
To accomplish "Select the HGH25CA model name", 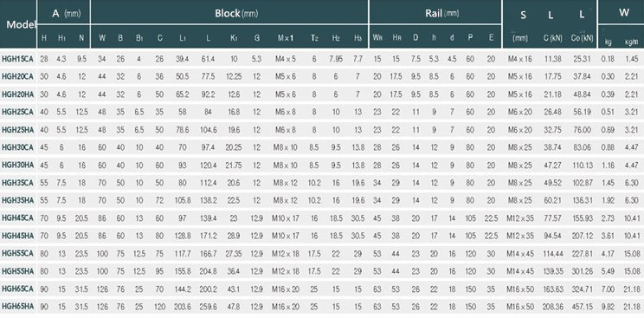I will point(17,112).
